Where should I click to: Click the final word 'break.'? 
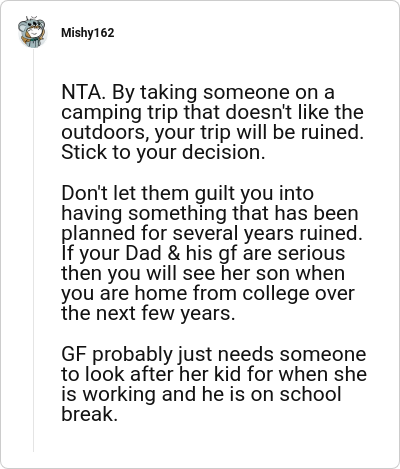90,414
